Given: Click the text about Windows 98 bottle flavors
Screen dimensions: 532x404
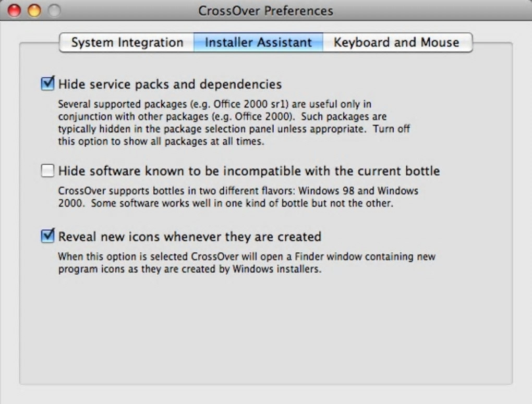Looking at the screenshot, I should tap(238, 191).
